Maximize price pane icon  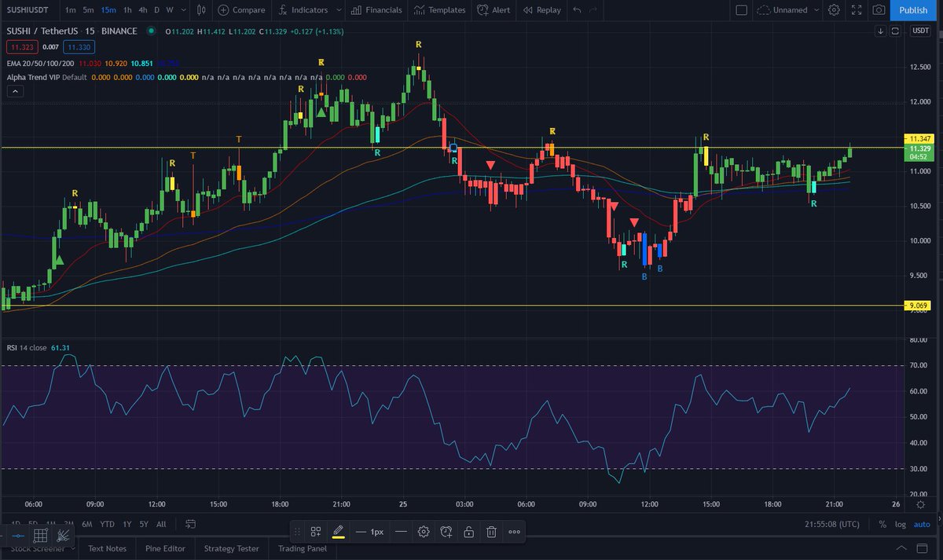point(894,31)
